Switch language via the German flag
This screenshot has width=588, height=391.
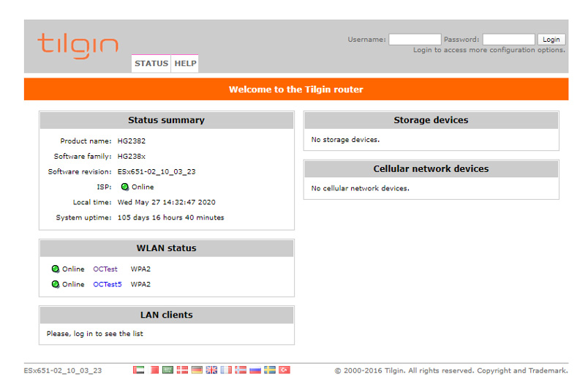(197, 370)
